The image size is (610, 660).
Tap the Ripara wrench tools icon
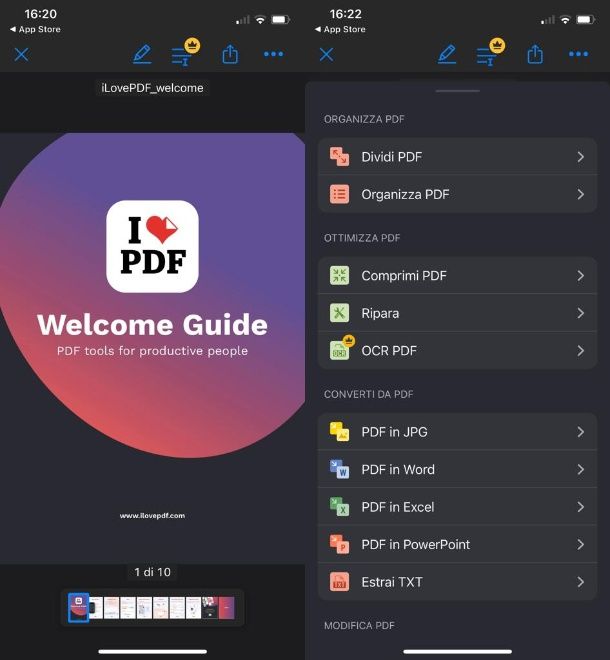click(339, 313)
